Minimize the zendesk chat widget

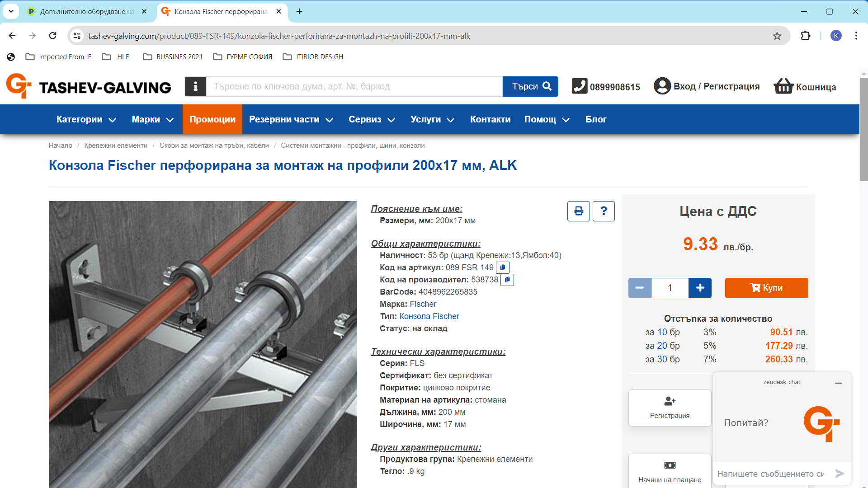(838, 383)
